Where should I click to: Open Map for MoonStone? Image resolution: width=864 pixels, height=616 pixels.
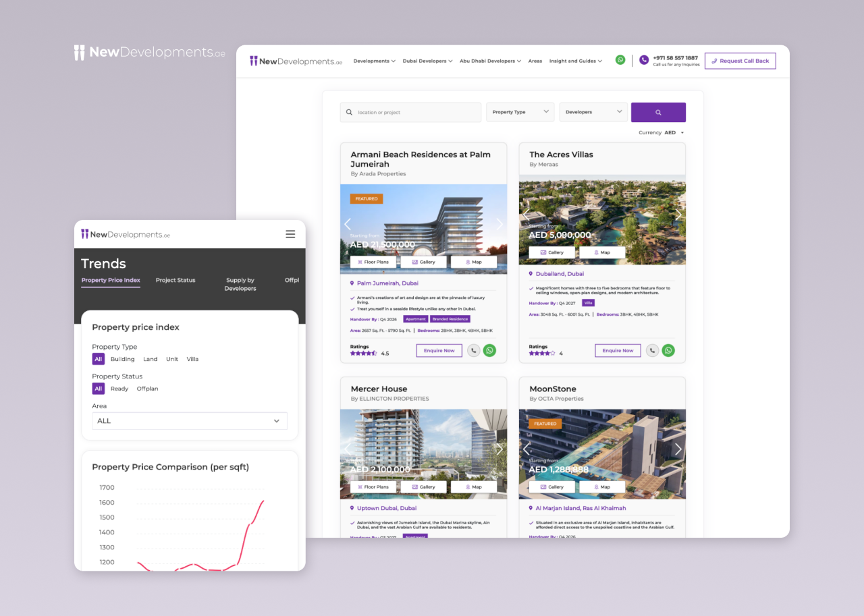(602, 486)
